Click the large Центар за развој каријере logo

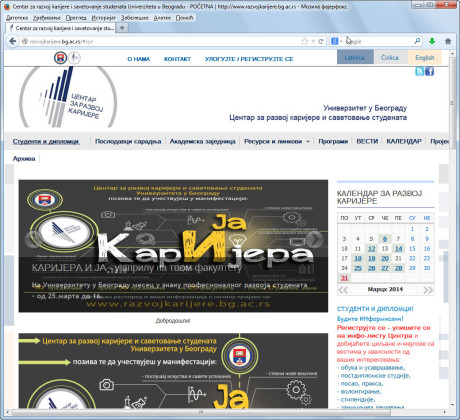coord(68,97)
